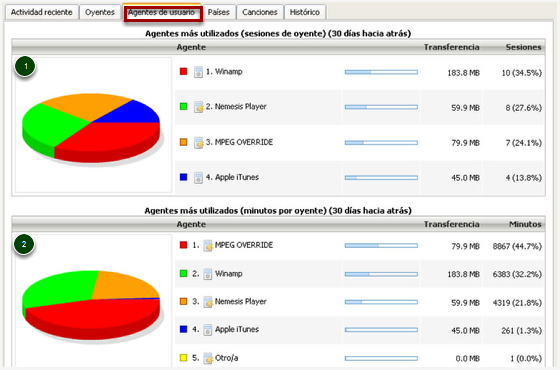Select the Agentes de usuario tab
Viewport: 560px width, 370px height.
(162, 13)
